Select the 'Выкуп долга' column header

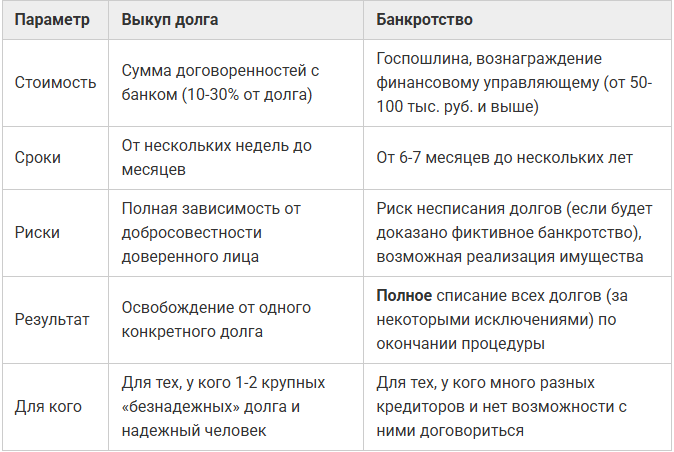[170, 20]
